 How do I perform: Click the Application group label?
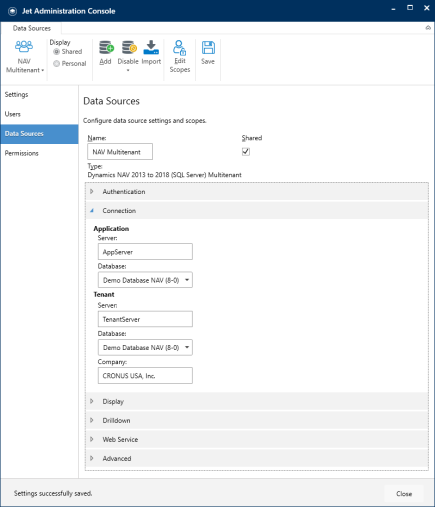point(111,229)
